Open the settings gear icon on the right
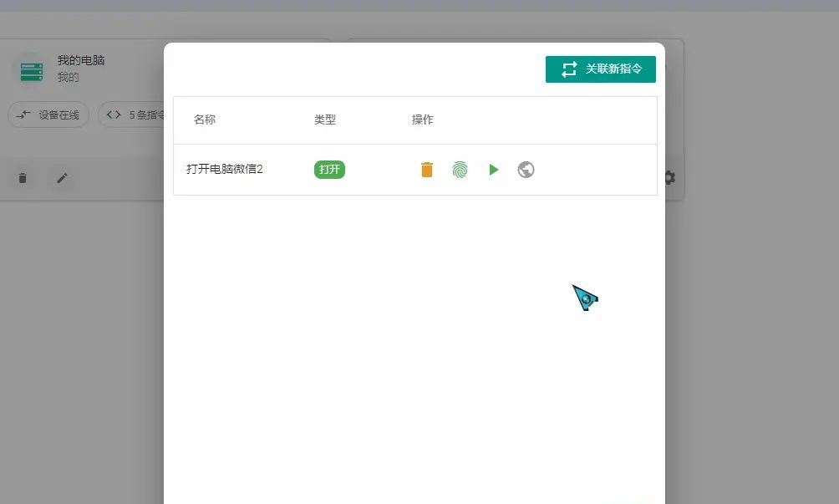The height and width of the screenshot is (504, 839). (x=669, y=178)
